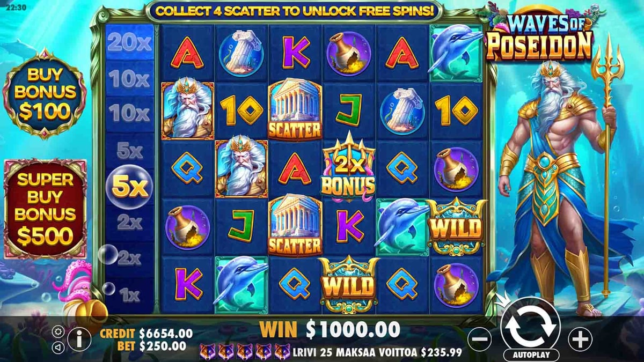Click the Wild symbol in rightmost column
The width and height of the screenshot is (644, 362).
tap(456, 226)
